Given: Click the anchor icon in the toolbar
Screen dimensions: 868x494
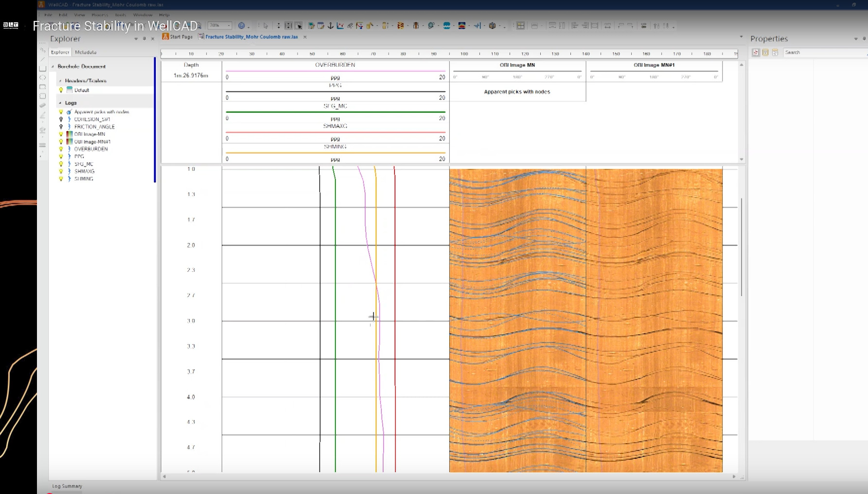Looking at the screenshot, I should pyautogui.click(x=331, y=26).
